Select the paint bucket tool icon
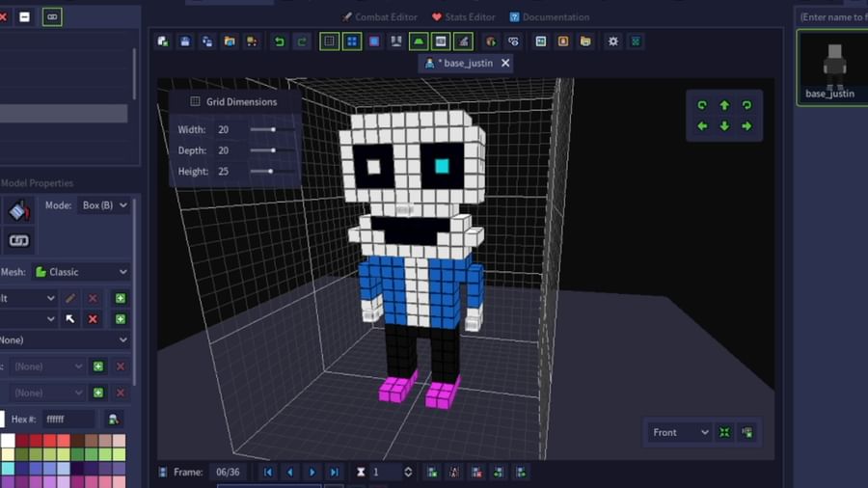The width and height of the screenshot is (868, 488). tap(19, 211)
